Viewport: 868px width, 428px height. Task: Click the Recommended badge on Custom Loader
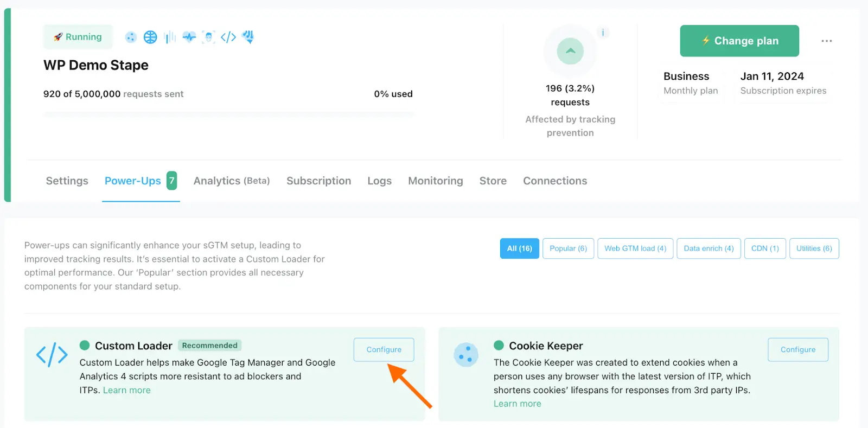(210, 346)
